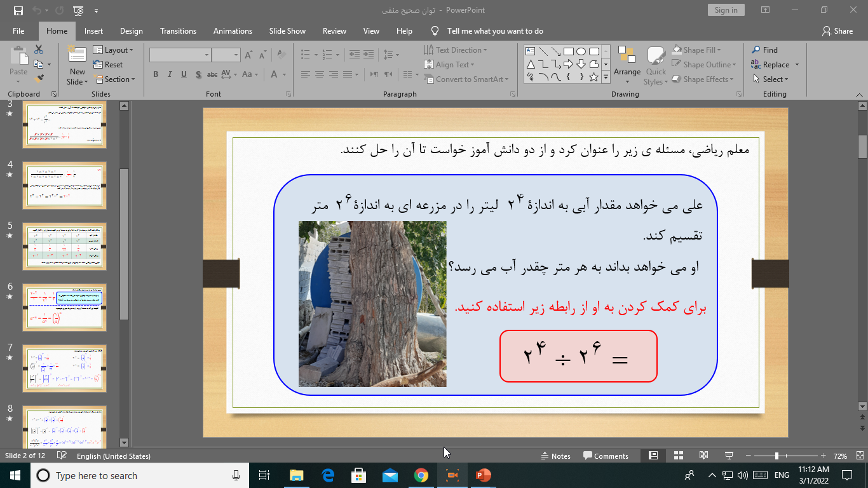Click the zoom slider handle
Image resolution: width=868 pixels, height=488 pixels.
[x=776, y=456]
